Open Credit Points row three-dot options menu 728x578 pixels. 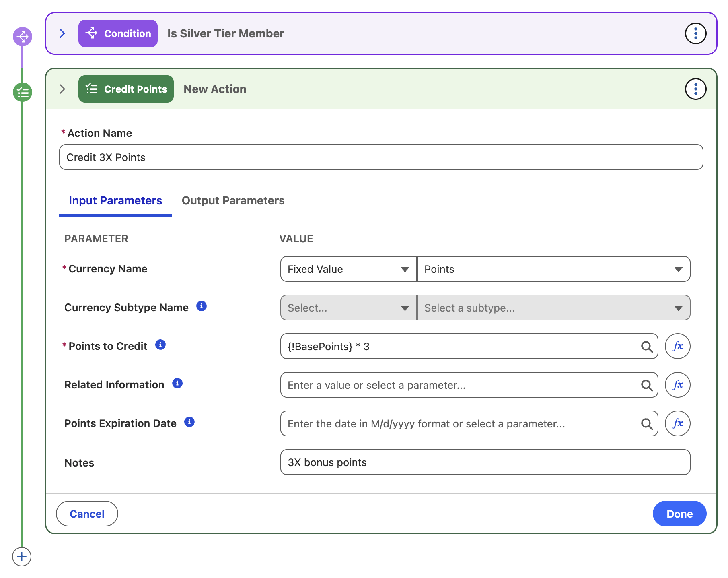(695, 89)
